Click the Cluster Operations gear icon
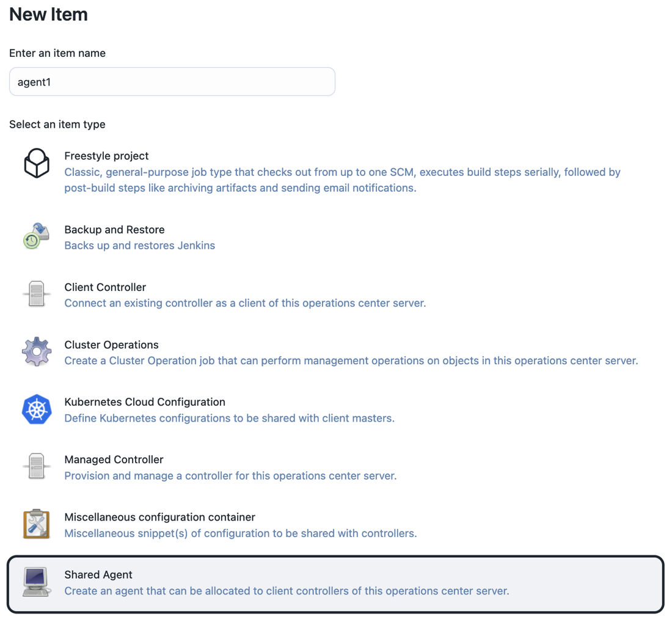This screenshot has width=672, height=622. pyautogui.click(x=36, y=351)
